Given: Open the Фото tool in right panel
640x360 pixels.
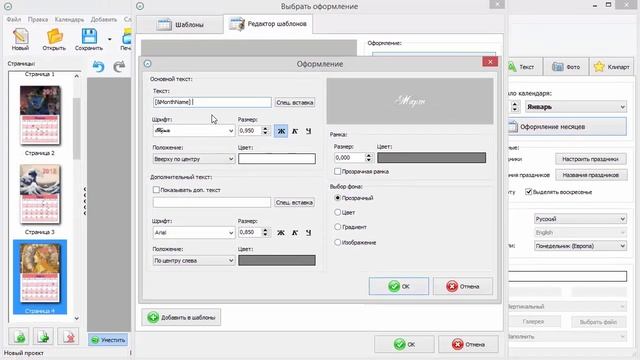Looking at the screenshot, I should click(x=566, y=67).
